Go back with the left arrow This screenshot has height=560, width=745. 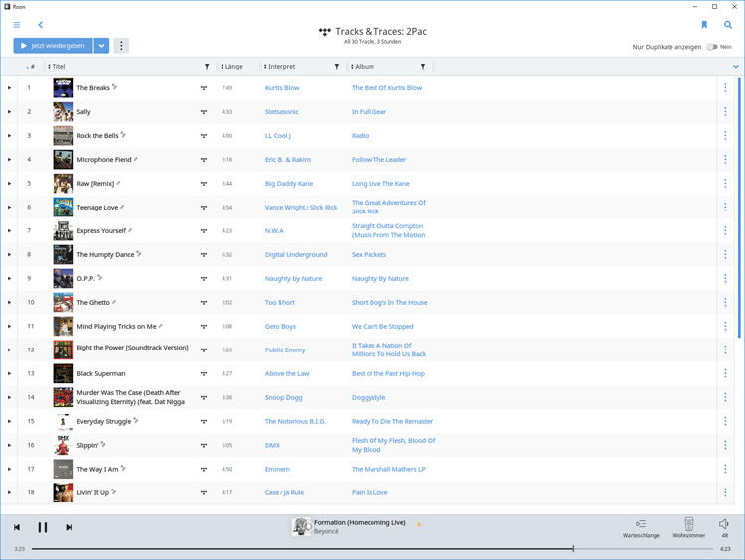coord(41,25)
